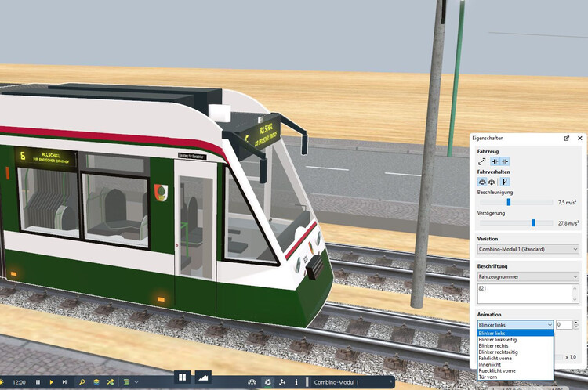The height and width of the screenshot is (390, 588).
Task: Click the info icon in bottom bar
Action: pos(296,381)
